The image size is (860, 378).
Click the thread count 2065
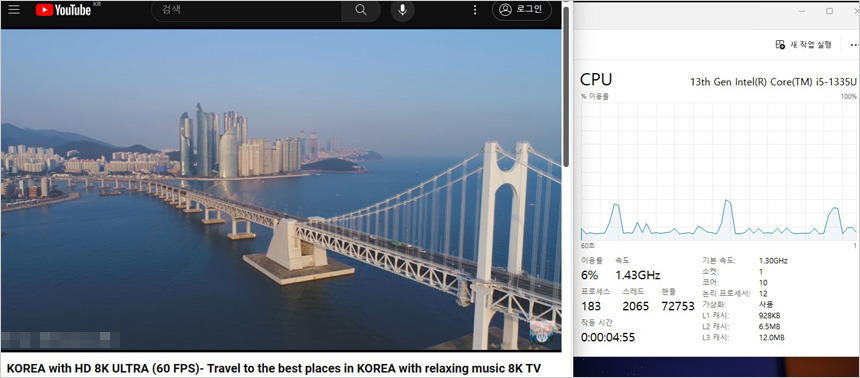(x=636, y=306)
